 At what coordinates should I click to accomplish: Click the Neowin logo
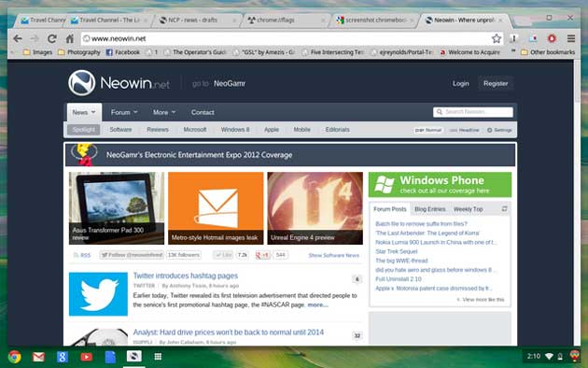(119, 83)
